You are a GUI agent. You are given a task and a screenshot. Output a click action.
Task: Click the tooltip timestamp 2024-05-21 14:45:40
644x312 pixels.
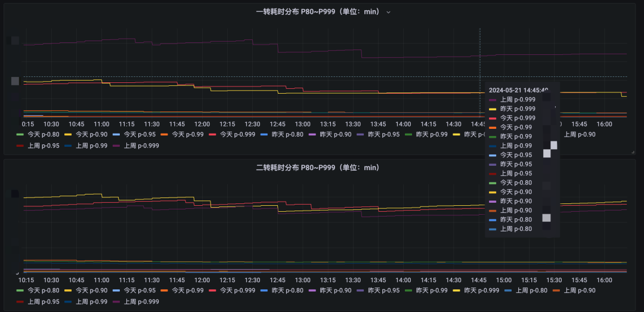(x=518, y=90)
